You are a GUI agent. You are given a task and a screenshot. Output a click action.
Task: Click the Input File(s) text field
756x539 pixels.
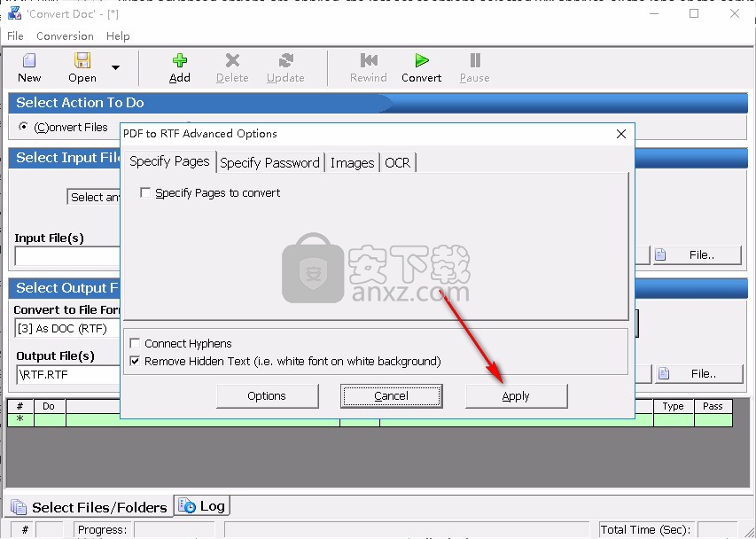(x=67, y=256)
